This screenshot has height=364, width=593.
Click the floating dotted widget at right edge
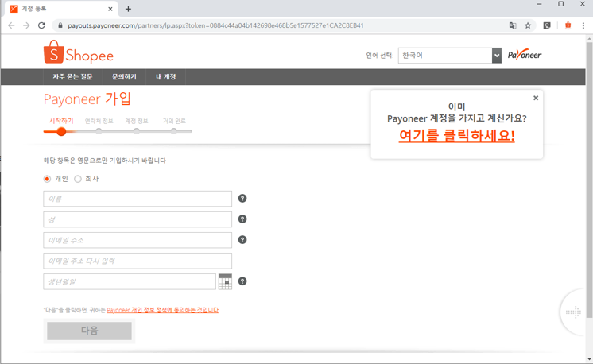click(573, 312)
